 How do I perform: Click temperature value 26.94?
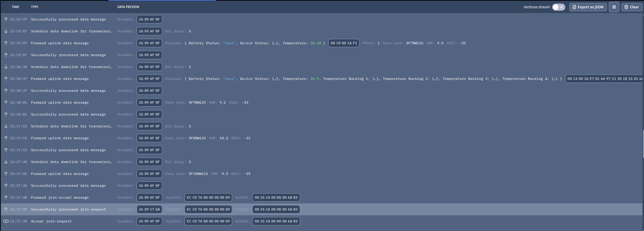(x=316, y=43)
